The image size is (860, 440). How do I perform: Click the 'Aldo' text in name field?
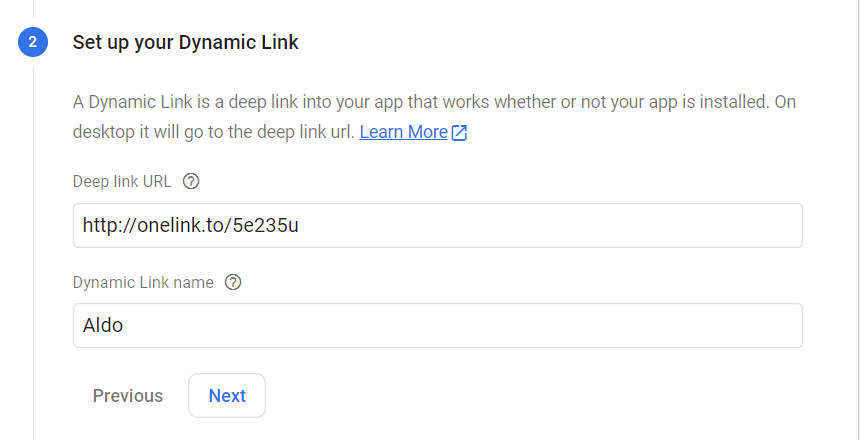click(x=103, y=325)
